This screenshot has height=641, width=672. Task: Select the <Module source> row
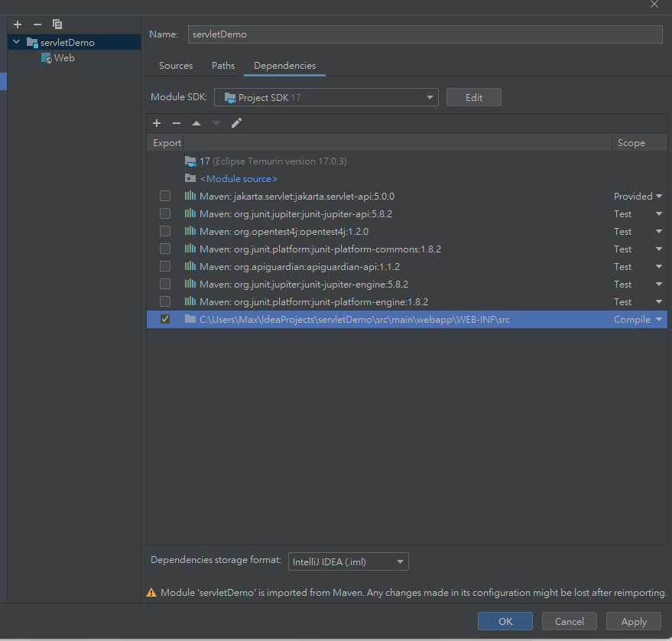(407, 179)
